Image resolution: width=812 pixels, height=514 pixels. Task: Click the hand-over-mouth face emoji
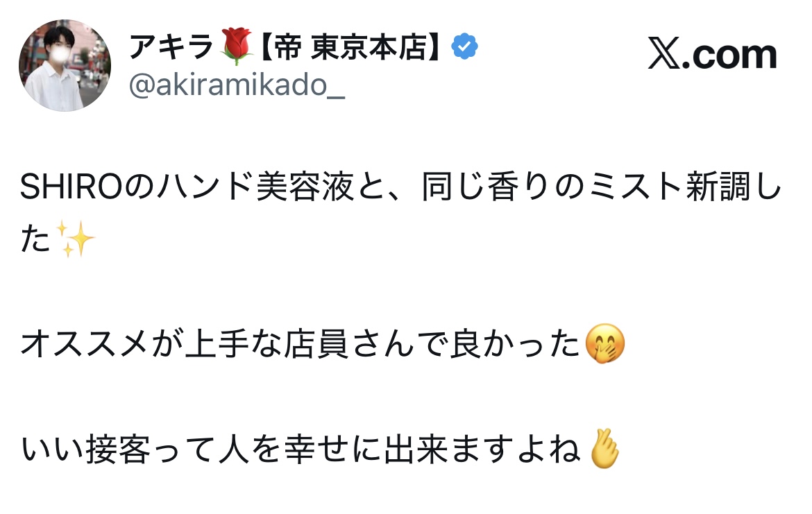pos(605,345)
